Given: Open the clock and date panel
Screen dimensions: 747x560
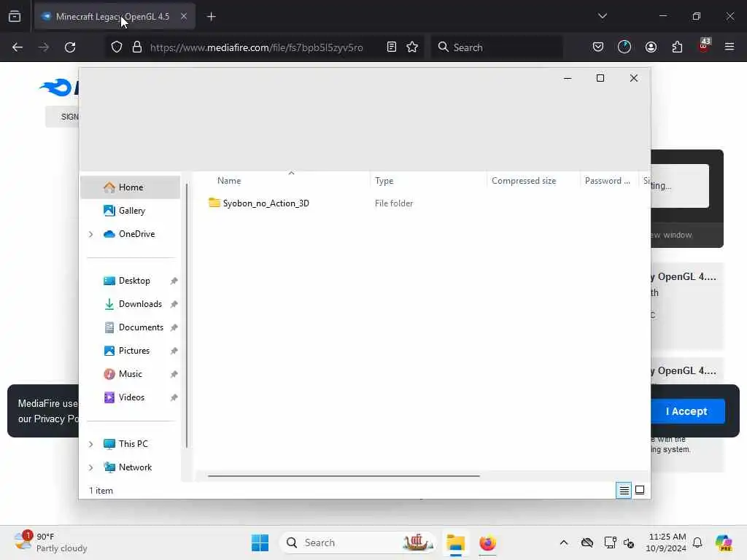Looking at the screenshot, I should tap(667, 542).
